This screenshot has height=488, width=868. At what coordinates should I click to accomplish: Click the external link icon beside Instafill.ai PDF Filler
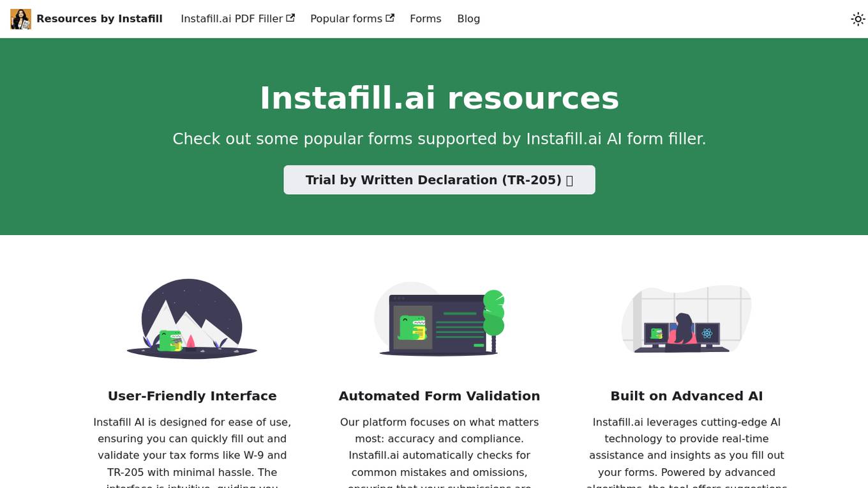290,18
